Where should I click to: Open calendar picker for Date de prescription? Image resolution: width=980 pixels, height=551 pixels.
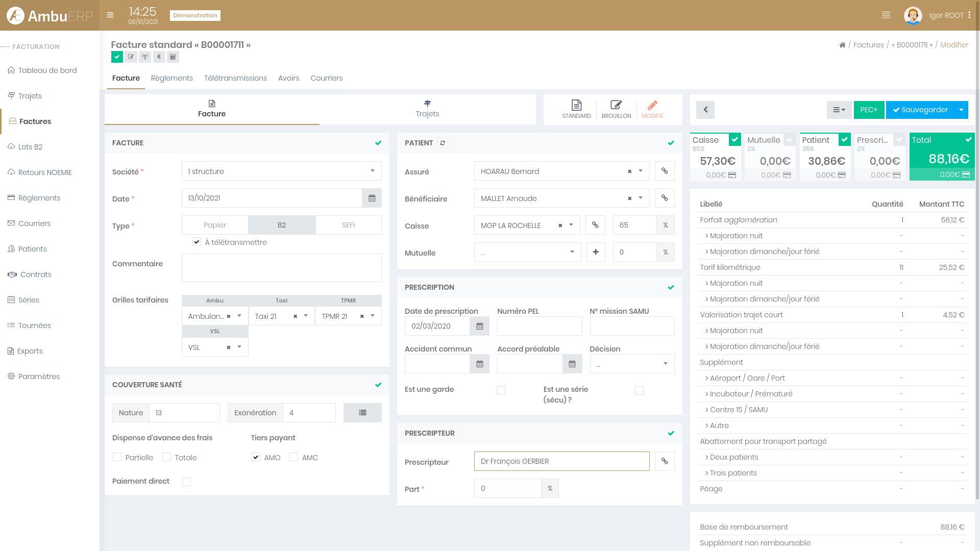(x=479, y=326)
